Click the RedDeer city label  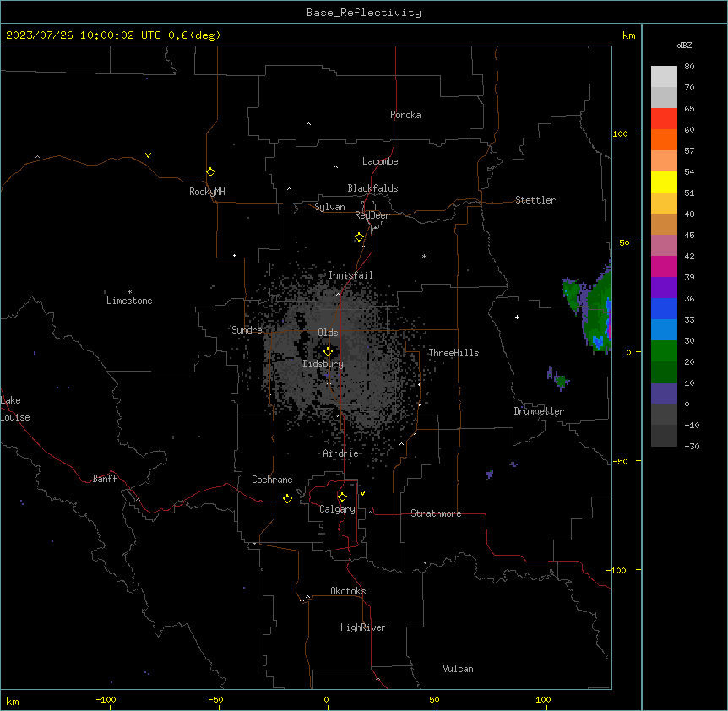click(372, 215)
